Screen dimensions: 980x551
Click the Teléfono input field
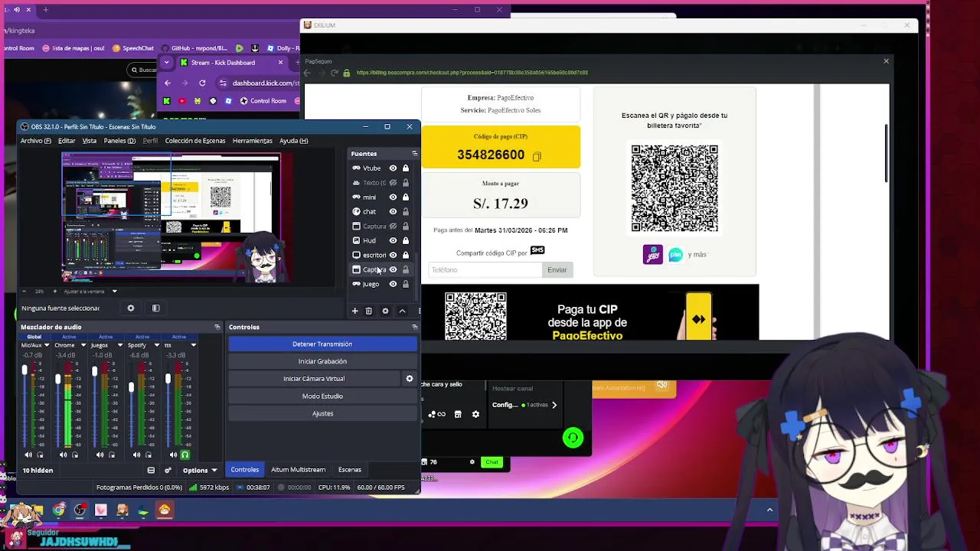click(x=485, y=270)
